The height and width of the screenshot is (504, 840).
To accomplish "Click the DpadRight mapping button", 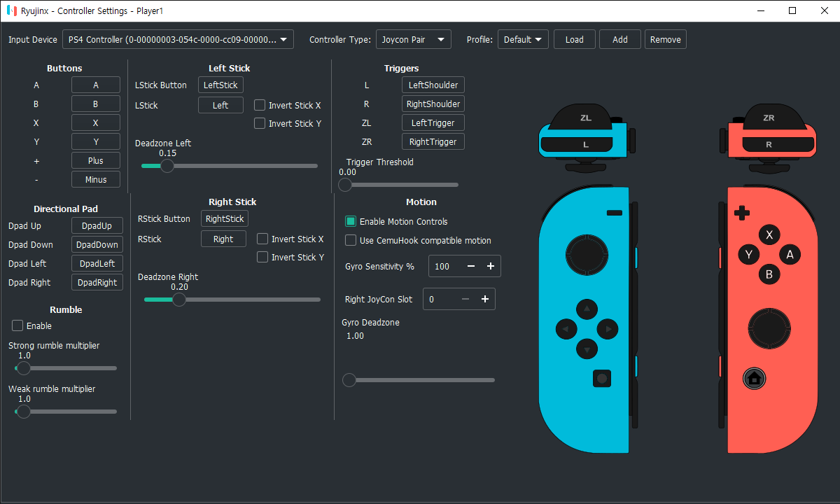I will 97,282.
